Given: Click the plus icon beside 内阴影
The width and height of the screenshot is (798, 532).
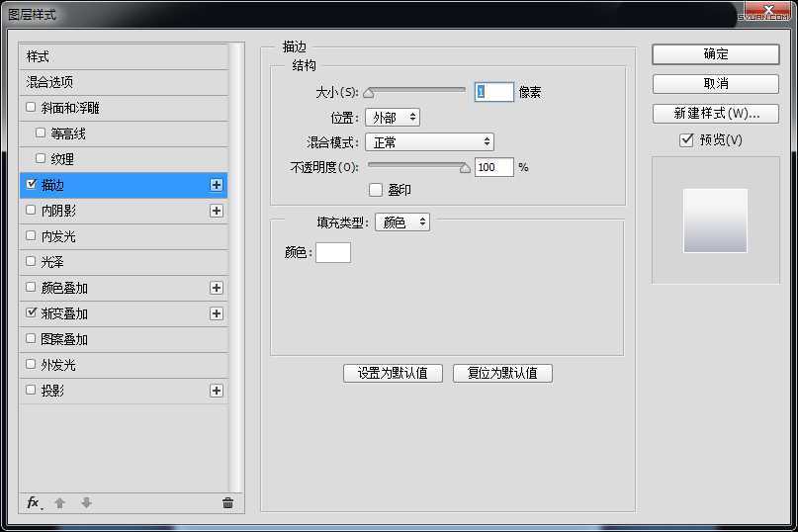Looking at the screenshot, I should [x=217, y=211].
